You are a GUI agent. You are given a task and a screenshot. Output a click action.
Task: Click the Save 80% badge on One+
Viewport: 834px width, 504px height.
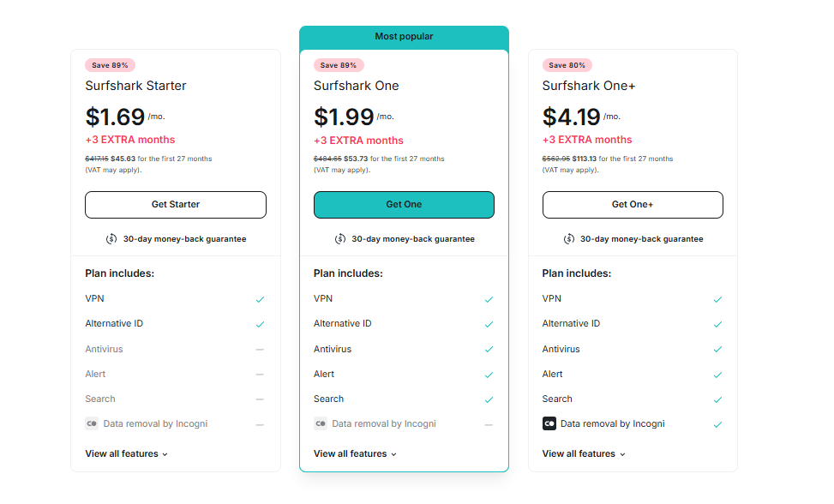[x=567, y=65]
